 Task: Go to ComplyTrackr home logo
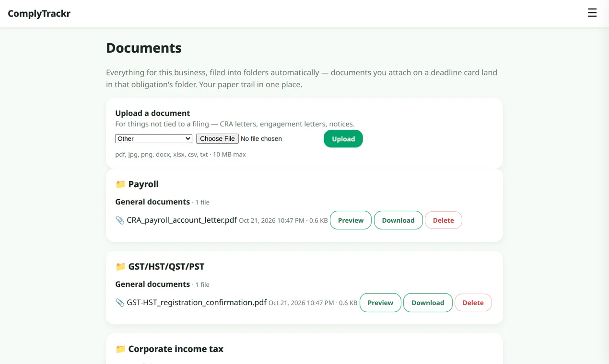(x=39, y=13)
